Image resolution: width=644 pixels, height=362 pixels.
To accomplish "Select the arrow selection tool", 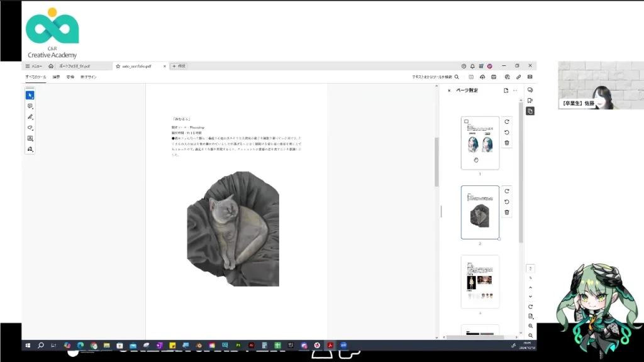I will (30, 95).
